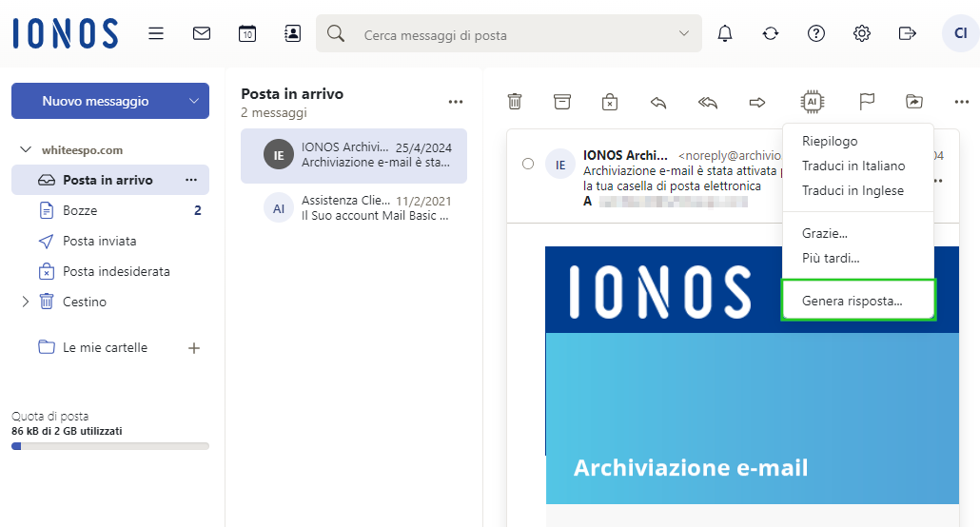
Task: Reply to the sender
Action: point(658,102)
